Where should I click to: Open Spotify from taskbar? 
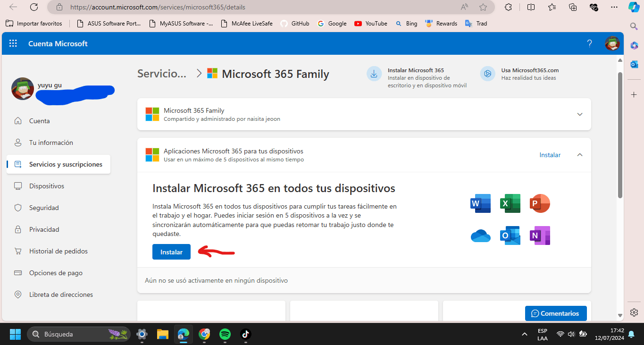225,334
